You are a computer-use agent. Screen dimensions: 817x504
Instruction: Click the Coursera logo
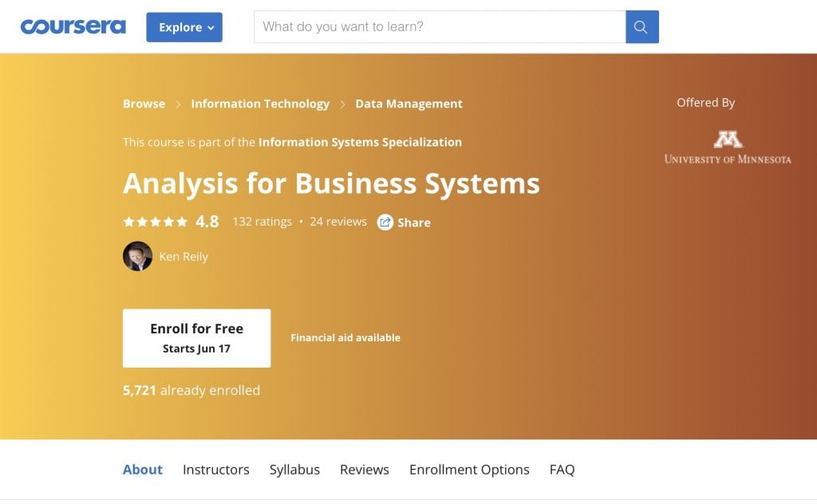73,26
